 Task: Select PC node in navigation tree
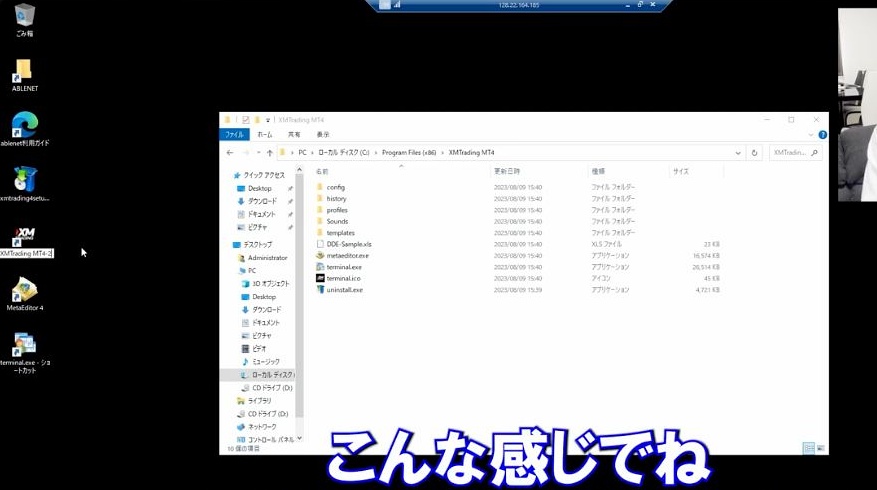[252, 271]
